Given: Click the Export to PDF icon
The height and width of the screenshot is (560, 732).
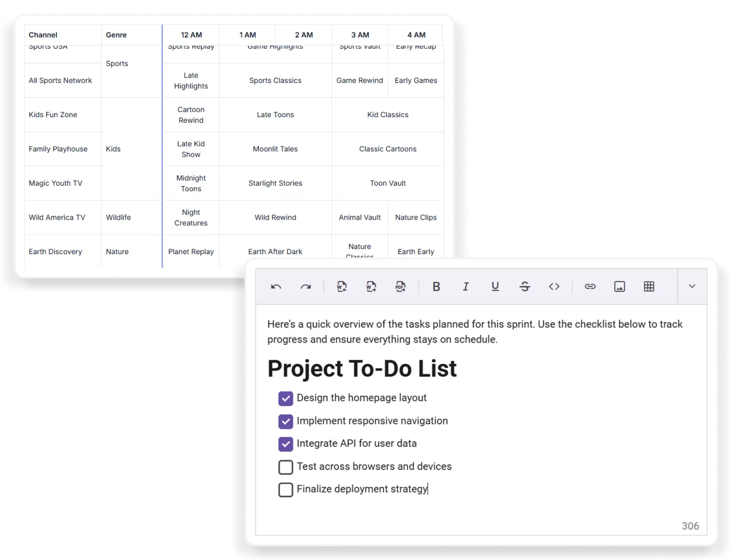Looking at the screenshot, I should (x=400, y=286).
